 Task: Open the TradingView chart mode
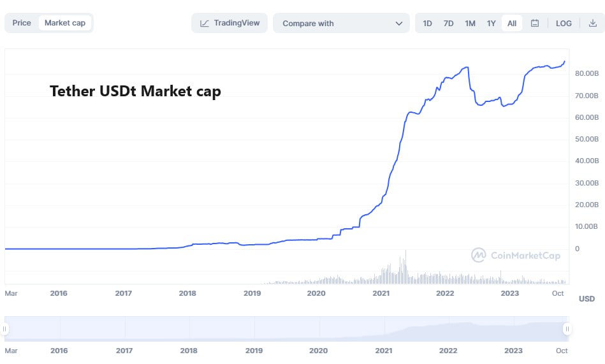[x=230, y=23]
